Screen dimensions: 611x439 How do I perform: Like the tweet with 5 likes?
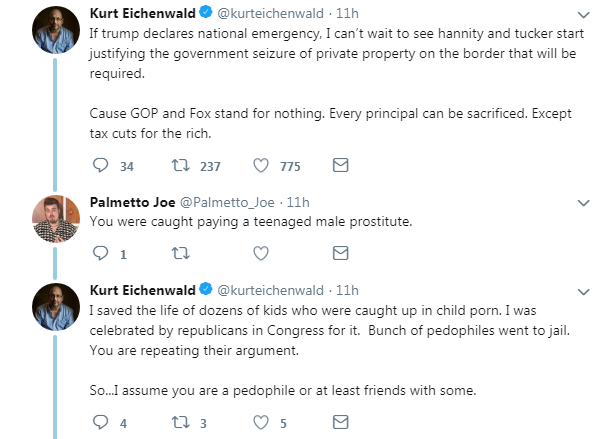point(261,422)
